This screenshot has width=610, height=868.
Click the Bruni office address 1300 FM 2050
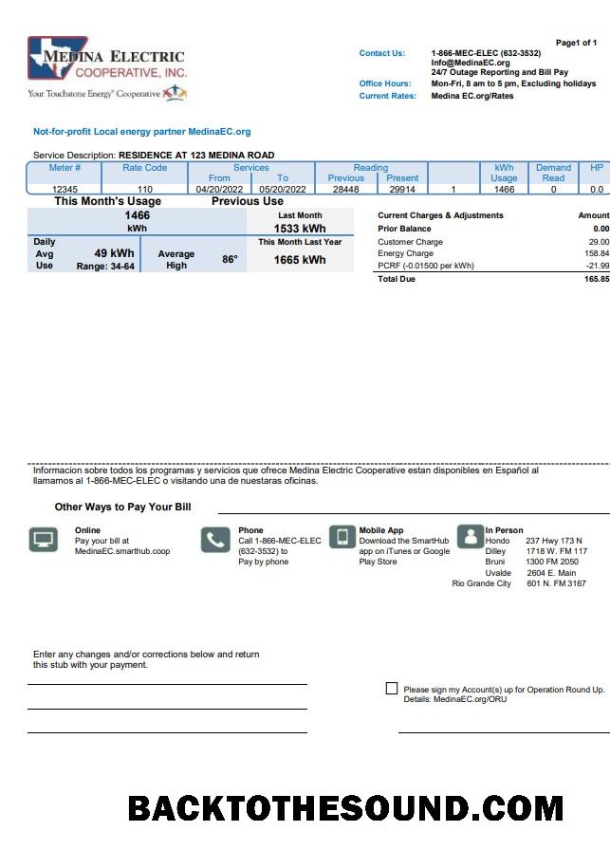point(552,562)
